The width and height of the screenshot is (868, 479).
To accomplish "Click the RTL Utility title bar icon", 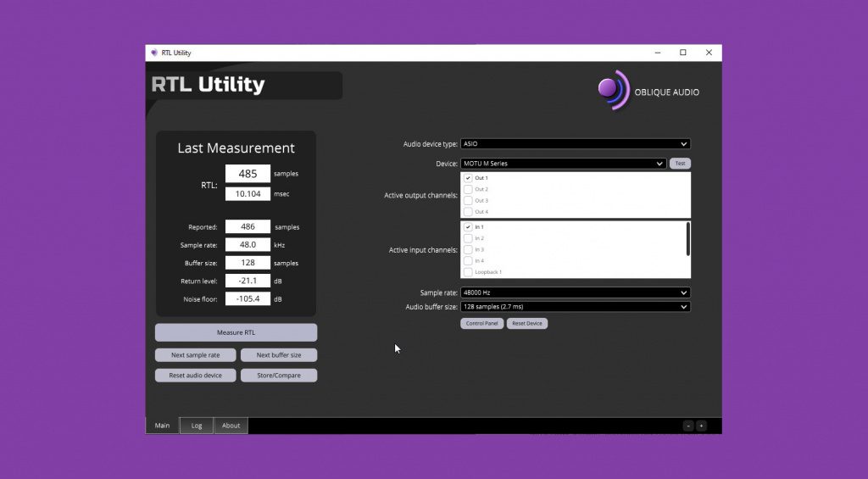I will (x=154, y=53).
